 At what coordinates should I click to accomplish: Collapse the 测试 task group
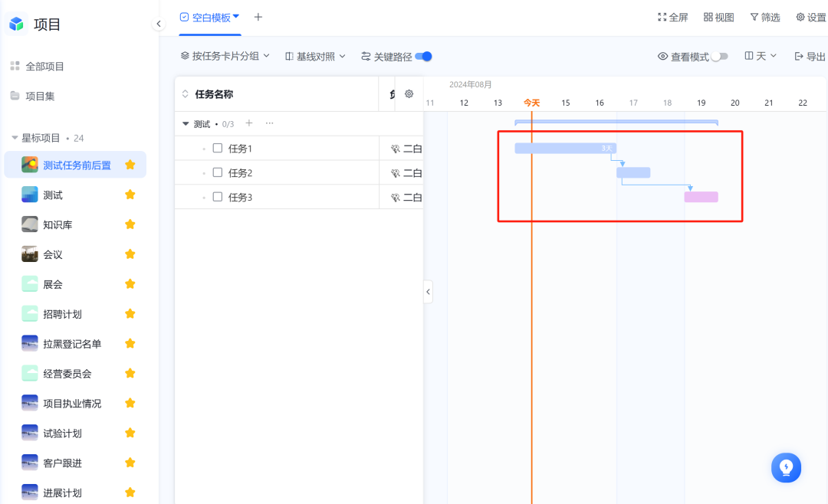click(x=186, y=124)
